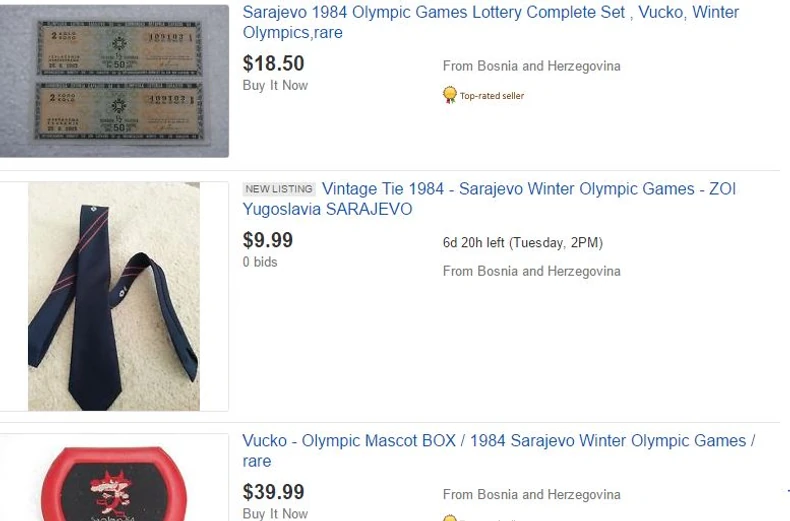The height and width of the screenshot is (521, 790).
Task: Click the navy blue tie thumbnail
Action: pyautogui.click(x=114, y=296)
